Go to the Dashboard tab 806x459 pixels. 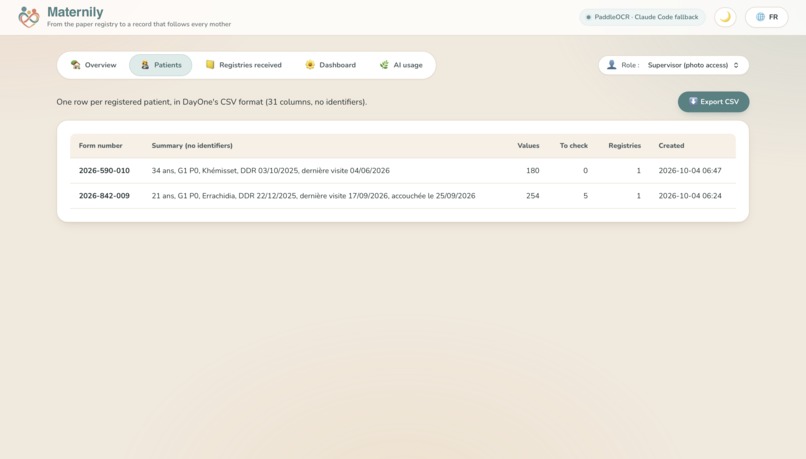pyautogui.click(x=330, y=65)
